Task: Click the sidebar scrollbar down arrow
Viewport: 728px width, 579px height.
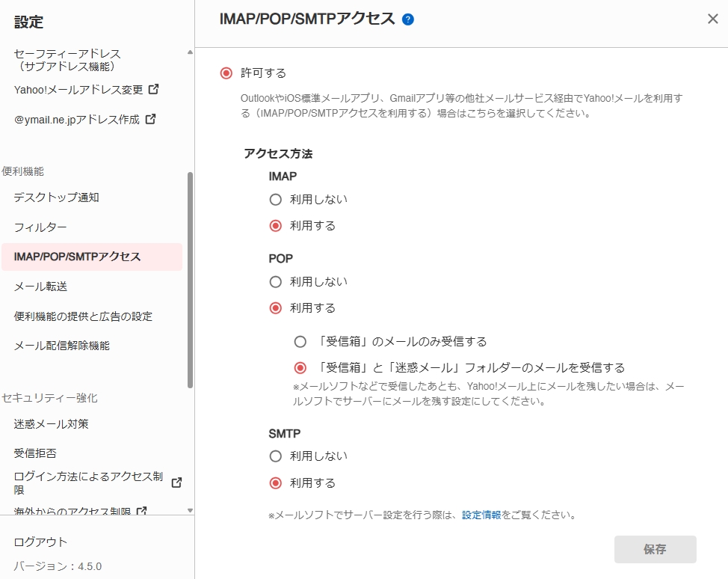Action: click(190, 511)
